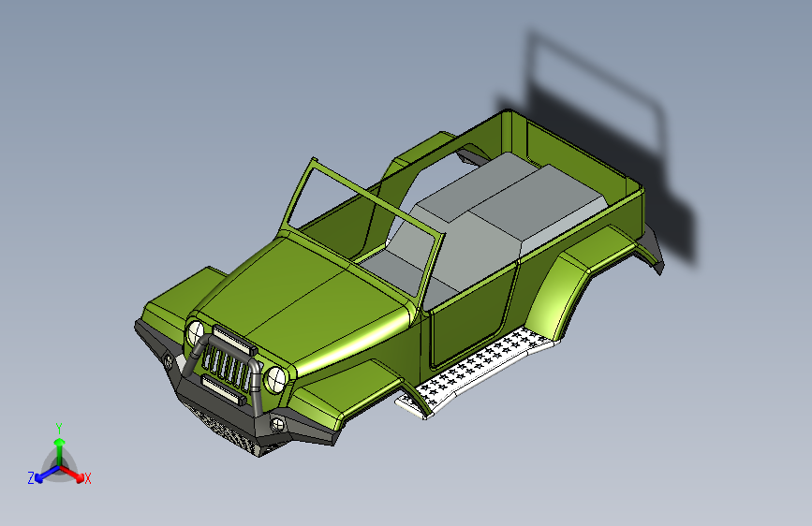Screen dimensions: 812x526
Task: Select the lower LED light bar below the grille
Action: (224, 389)
